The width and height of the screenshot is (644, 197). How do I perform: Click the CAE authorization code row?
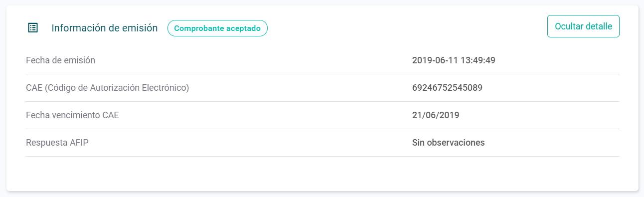tap(322, 88)
